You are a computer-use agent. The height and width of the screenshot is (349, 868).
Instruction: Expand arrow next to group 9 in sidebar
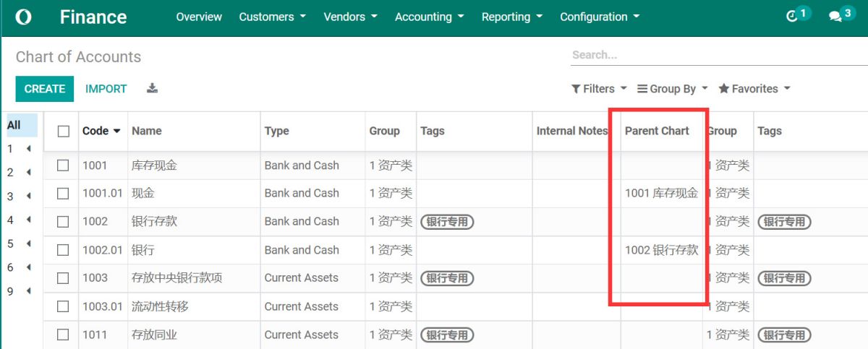coord(29,291)
